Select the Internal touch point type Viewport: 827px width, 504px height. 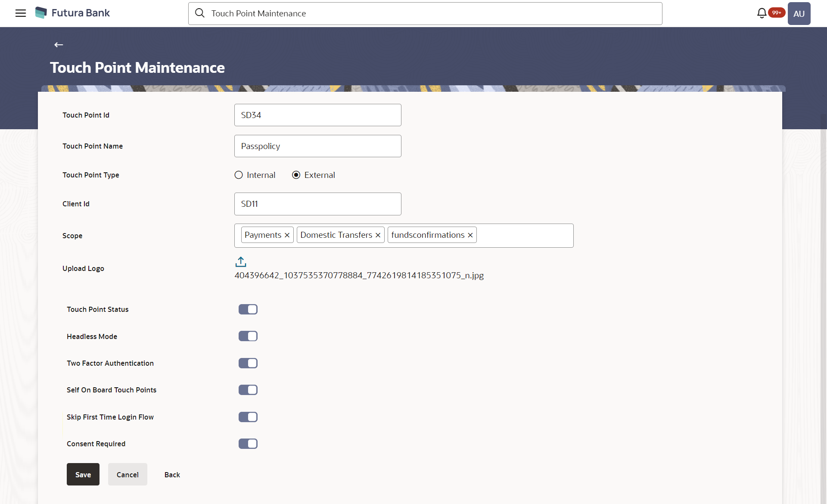(x=239, y=175)
